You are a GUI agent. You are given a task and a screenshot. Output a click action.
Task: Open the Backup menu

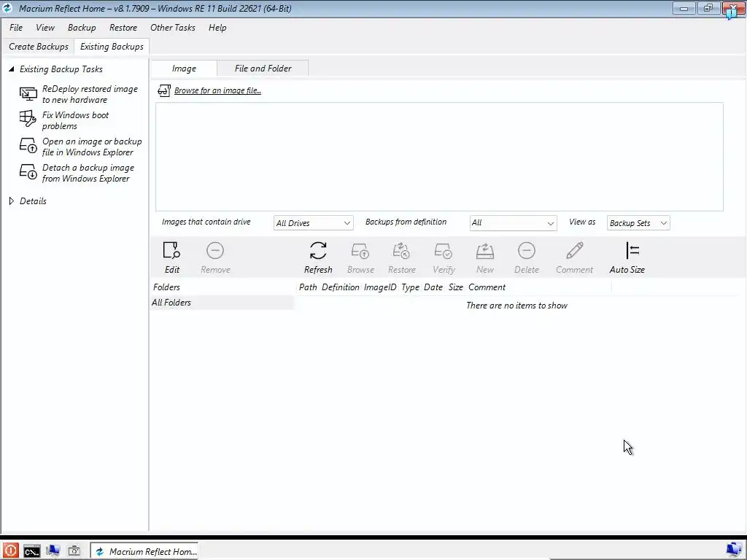(x=82, y=28)
